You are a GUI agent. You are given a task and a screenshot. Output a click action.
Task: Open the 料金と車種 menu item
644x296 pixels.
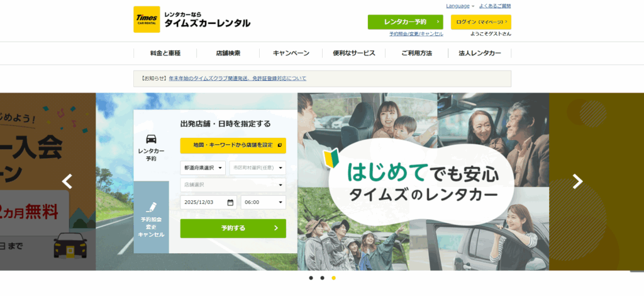(x=165, y=54)
